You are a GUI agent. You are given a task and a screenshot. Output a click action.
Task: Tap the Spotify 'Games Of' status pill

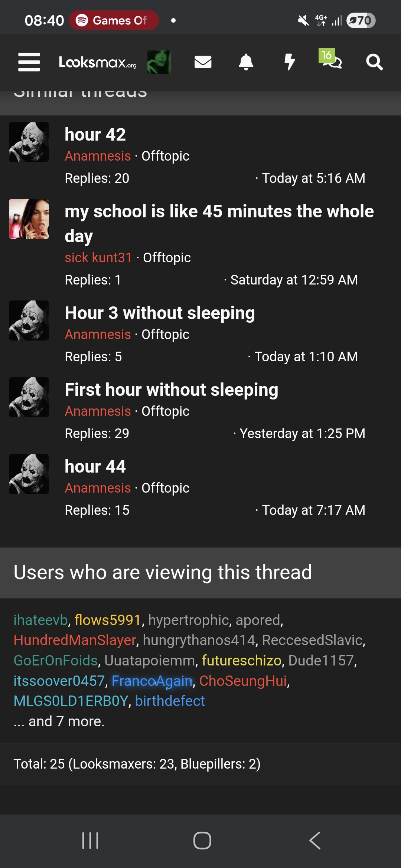[114, 20]
